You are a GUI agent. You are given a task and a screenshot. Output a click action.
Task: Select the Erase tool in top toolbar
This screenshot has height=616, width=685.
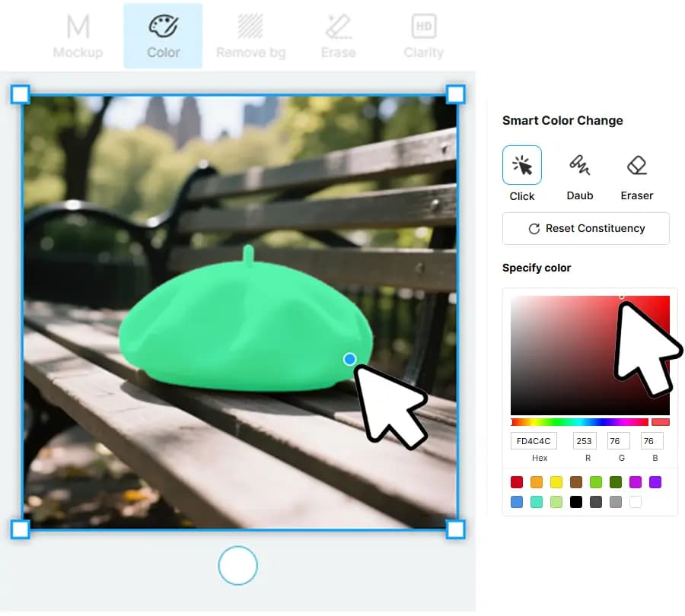coord(338,36)
